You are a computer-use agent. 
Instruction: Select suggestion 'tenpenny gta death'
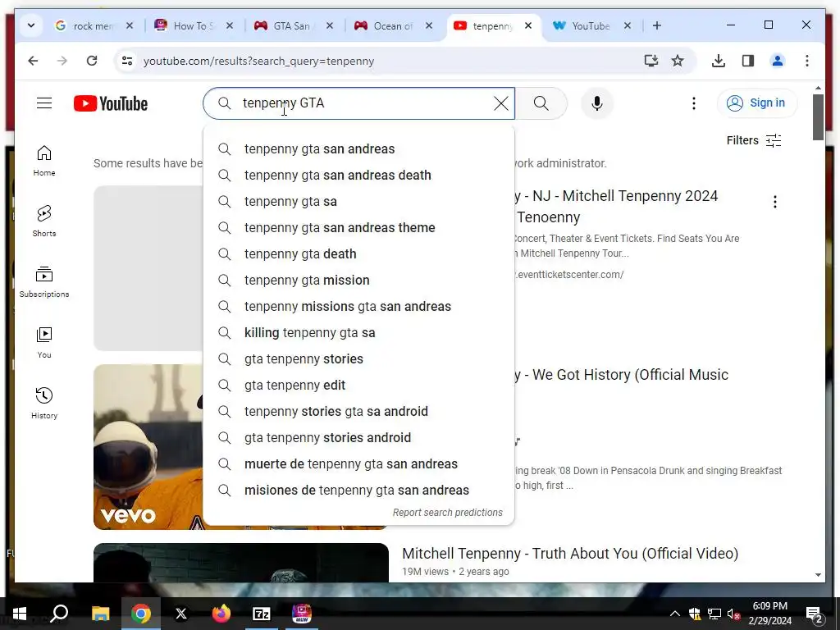coord(359,254)
